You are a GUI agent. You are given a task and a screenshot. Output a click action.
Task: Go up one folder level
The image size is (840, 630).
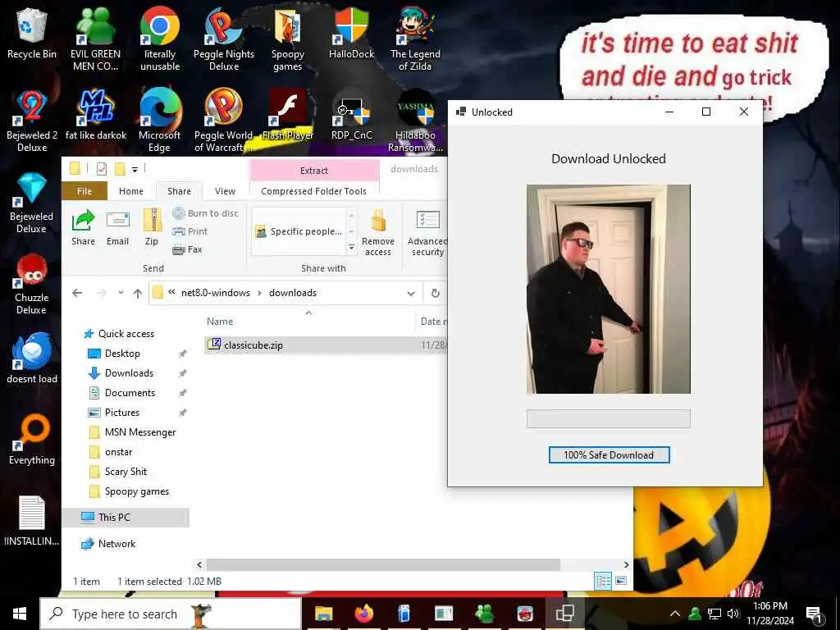(138, 293)
